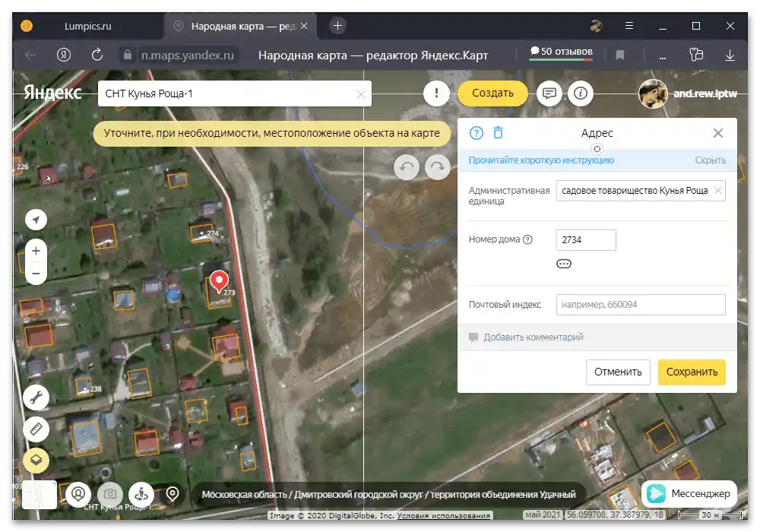
Task: Click house label 274 on map
Action: [x=212, y=233]
